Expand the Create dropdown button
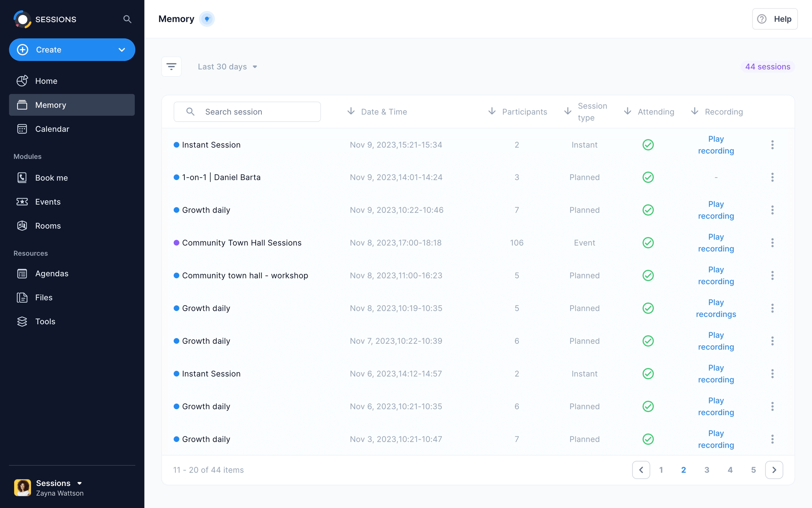Image resolution: width=812 pixels, height=508 pixels. click(72, 50)
